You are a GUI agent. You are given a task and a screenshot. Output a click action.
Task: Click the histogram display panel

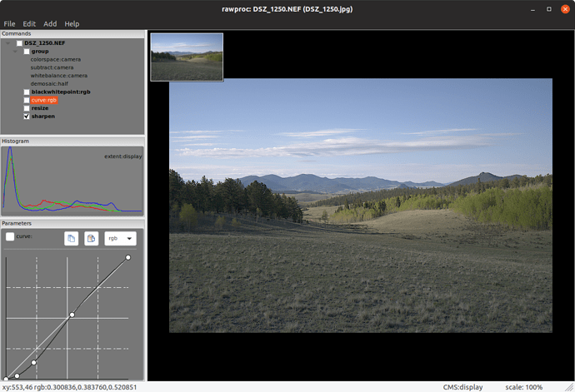click(72, 181)
